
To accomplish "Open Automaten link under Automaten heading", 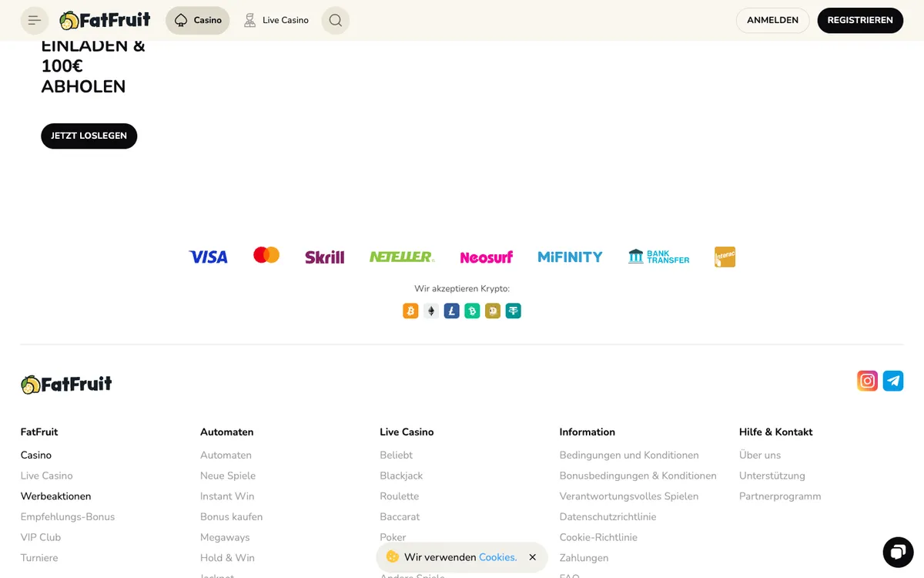I will tap(226, 455).
